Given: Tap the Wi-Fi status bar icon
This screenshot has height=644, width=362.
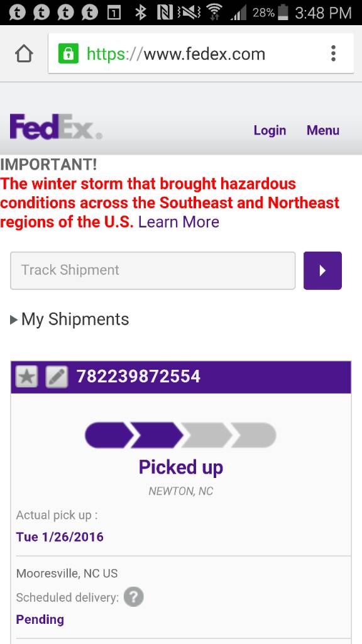Looking at the screenshot, I should click(213, 13).
